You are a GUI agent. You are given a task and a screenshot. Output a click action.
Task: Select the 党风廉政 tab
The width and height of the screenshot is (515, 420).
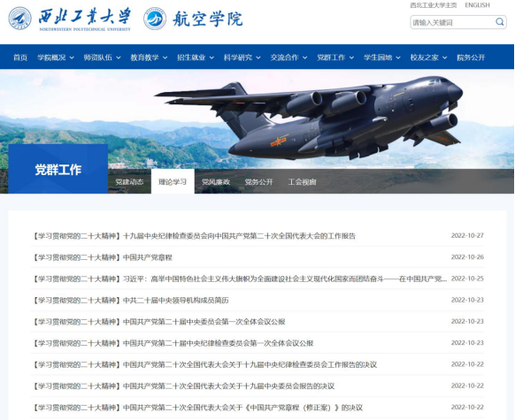coord(216,182)
